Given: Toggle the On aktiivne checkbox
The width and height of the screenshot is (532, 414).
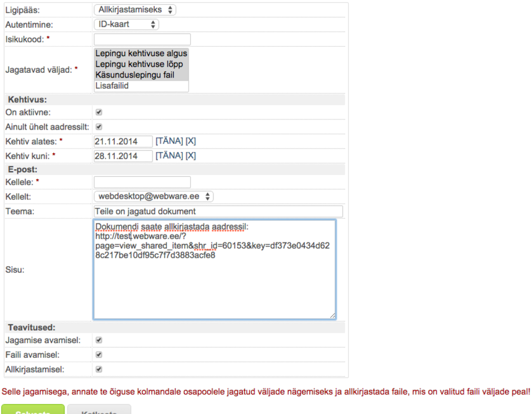Looking at the screenshot, I should 99,112.
